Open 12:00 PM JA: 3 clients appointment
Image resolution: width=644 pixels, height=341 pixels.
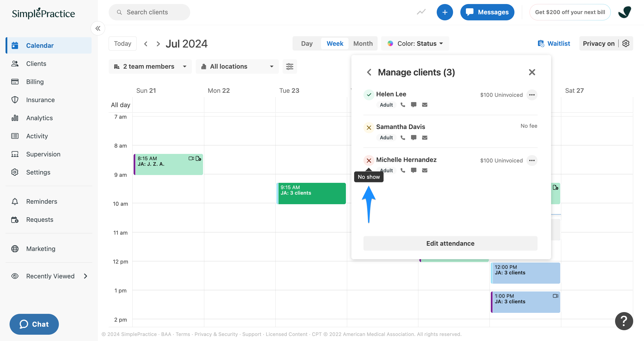click(526, 273)
